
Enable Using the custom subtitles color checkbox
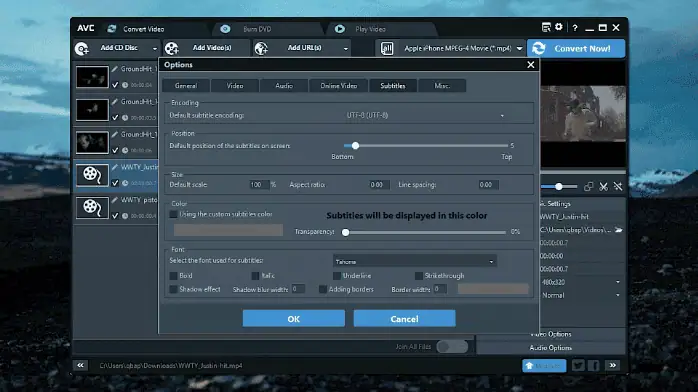(x=174, y=214)
